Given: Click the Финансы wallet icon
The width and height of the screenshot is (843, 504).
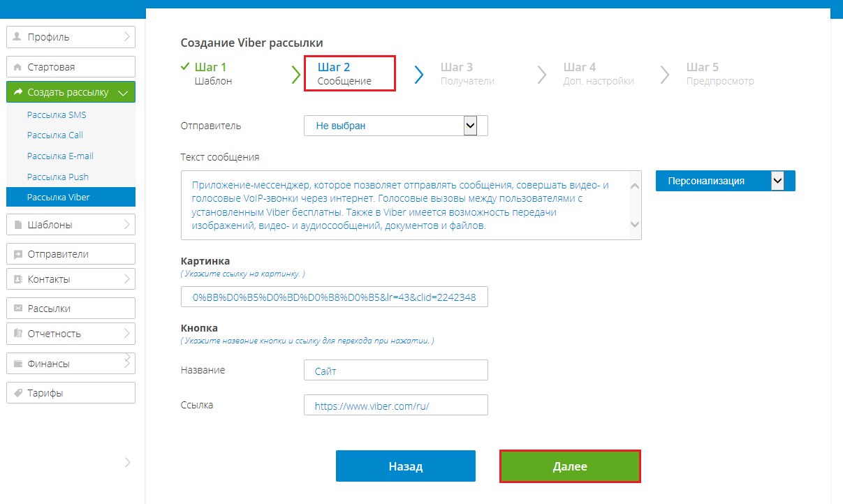Looking at the screenshot, I should coord(17,364).
